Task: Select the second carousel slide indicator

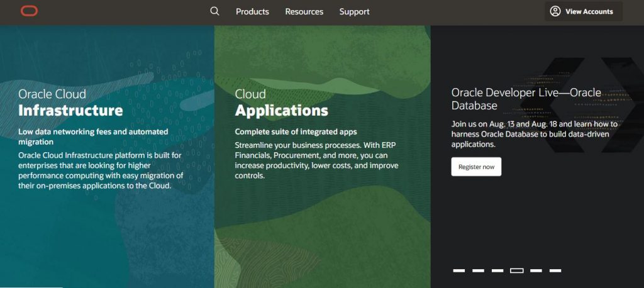Action: pos(479,270)
